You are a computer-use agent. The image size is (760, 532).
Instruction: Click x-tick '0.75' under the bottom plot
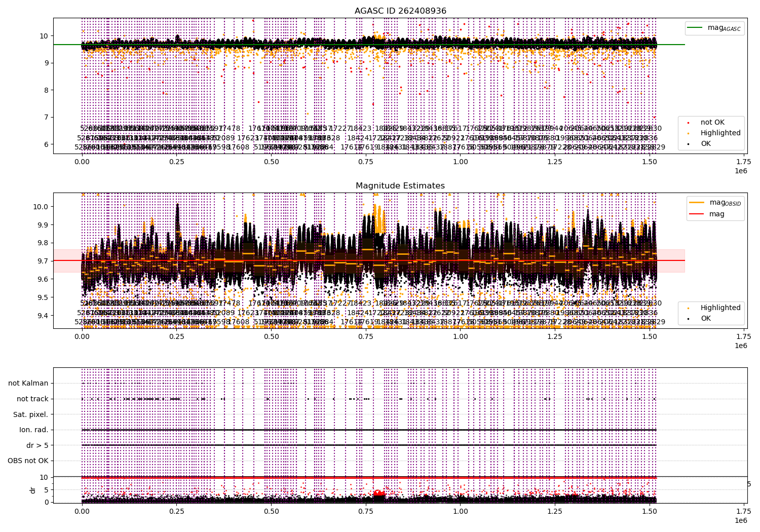pyautogui.click(x=366, y=512)
